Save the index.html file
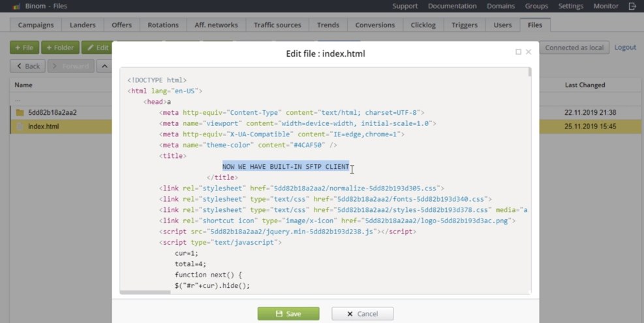This screenshot has width=644, height=323. [x=288, y=314]
